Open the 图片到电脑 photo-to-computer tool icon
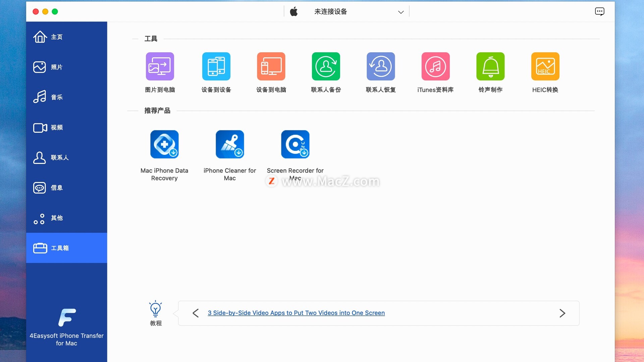The height and width of the screenshot is (362, 644). coord(160,66)
